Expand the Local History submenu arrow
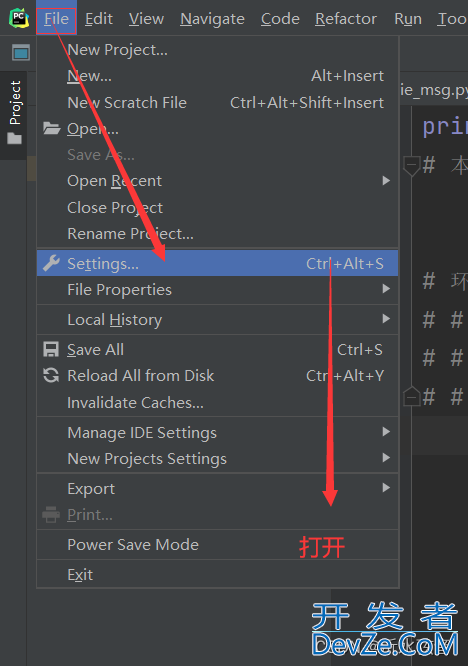468x666 pixels. [386, 319]
